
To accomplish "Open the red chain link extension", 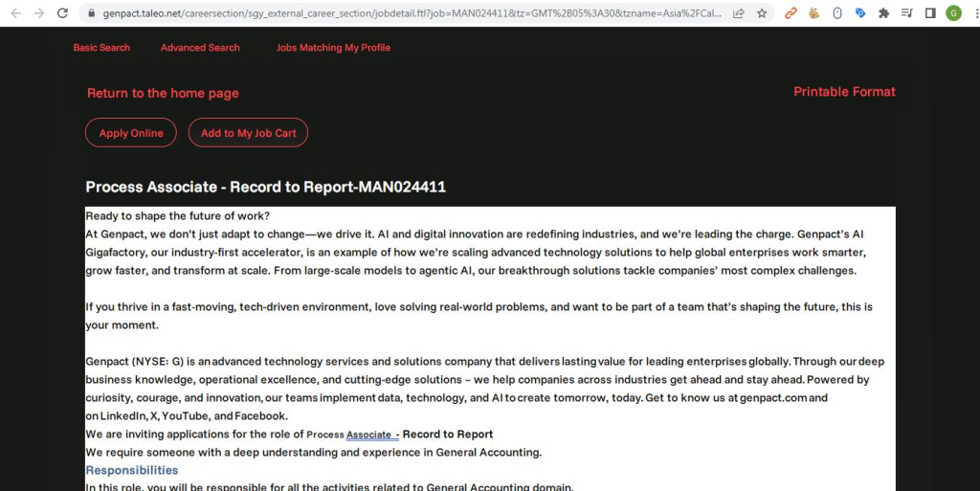I will 791,13.
